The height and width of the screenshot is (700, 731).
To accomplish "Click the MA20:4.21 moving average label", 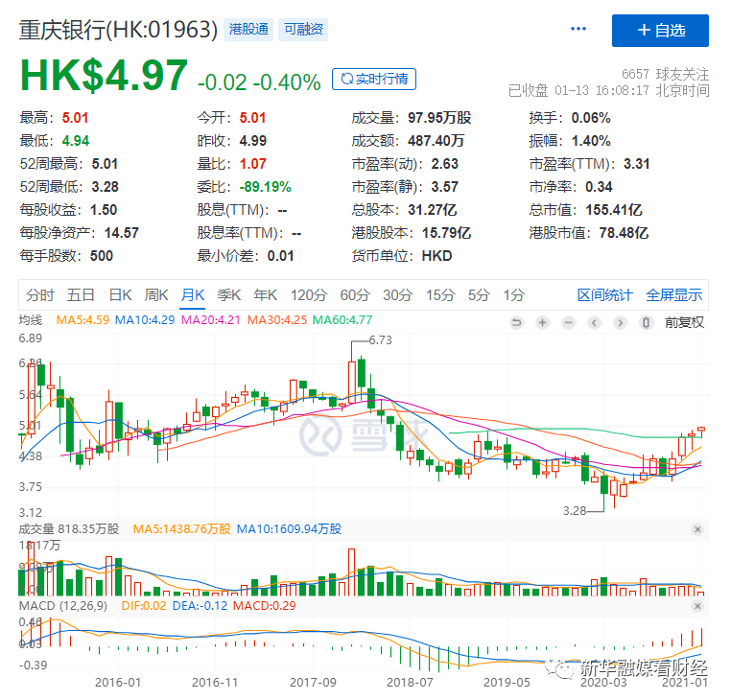I will [211, 320].
